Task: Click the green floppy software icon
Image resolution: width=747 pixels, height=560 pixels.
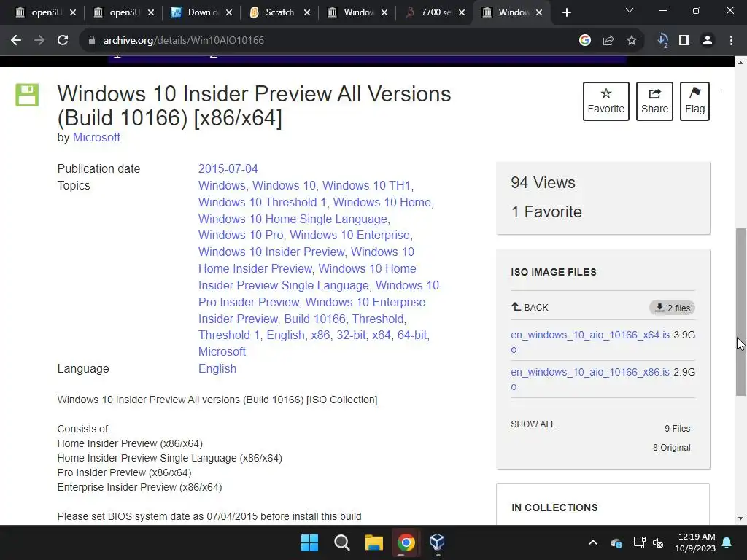Action: 27,95
